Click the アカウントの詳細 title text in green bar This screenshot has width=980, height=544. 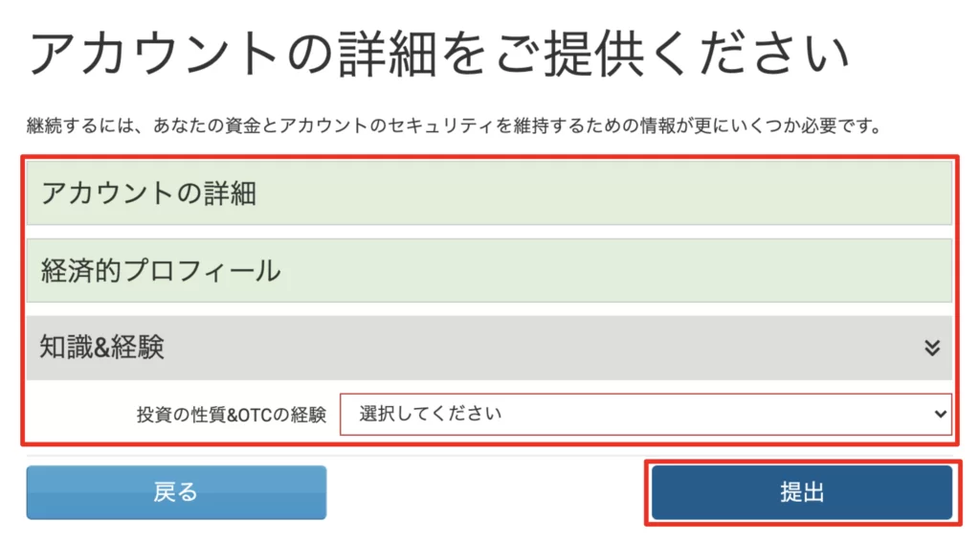[148, 193]
